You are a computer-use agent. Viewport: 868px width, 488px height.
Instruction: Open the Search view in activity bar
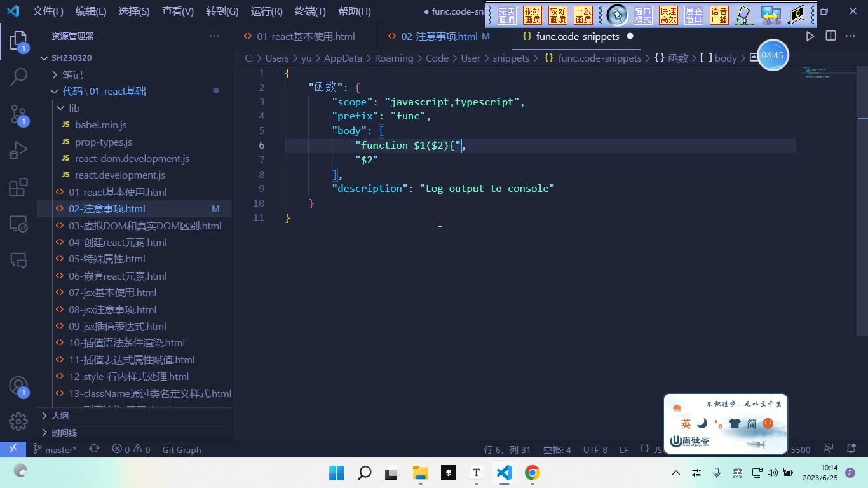(x=18, y=77)
